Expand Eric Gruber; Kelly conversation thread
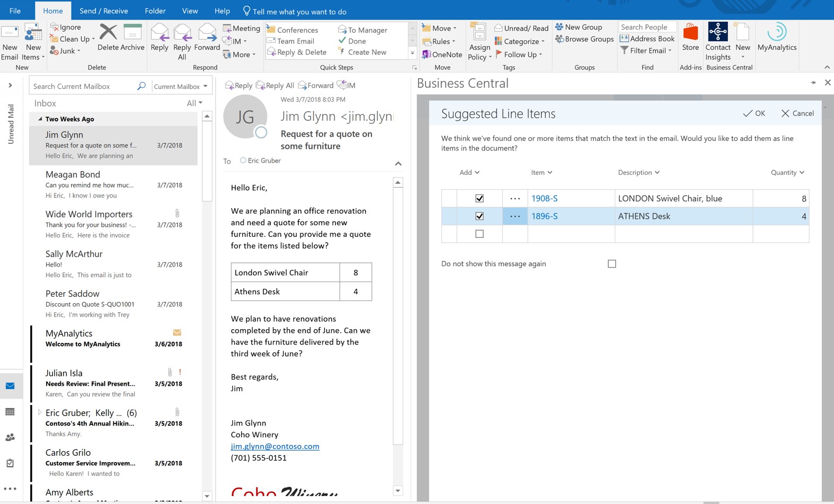Viewport: 834px width, 504px height. [39, 412]
